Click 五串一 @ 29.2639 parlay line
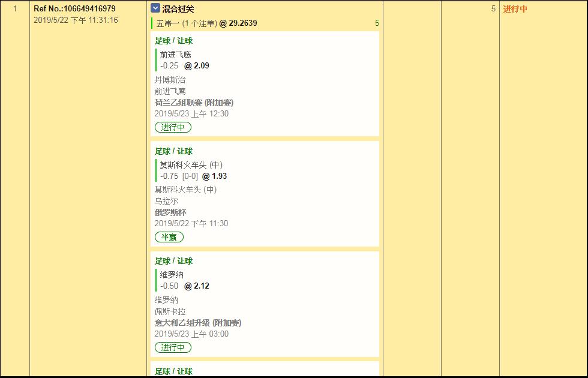Screen dimensions: 588x378 pos(206,23)
